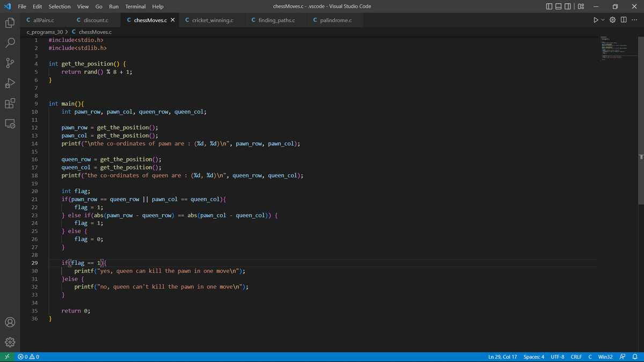Toggle the secondary side bar layout button
The width and height of the screenshot is (644, 362).
[568, 6]
